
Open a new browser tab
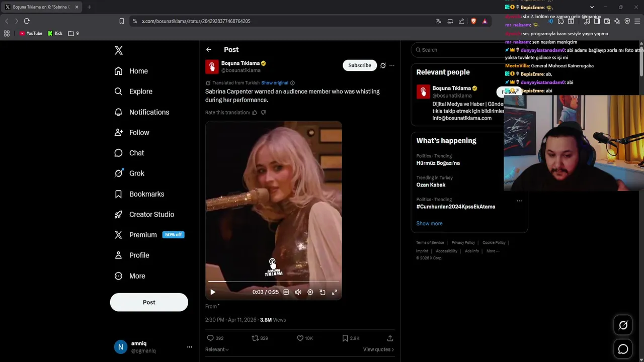click(89, 7)
